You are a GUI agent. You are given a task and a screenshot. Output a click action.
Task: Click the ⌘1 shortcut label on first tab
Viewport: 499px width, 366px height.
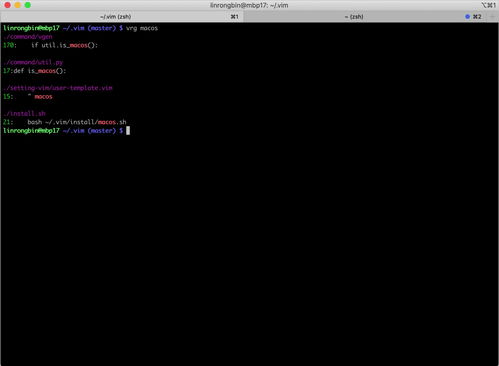(235, 17)
